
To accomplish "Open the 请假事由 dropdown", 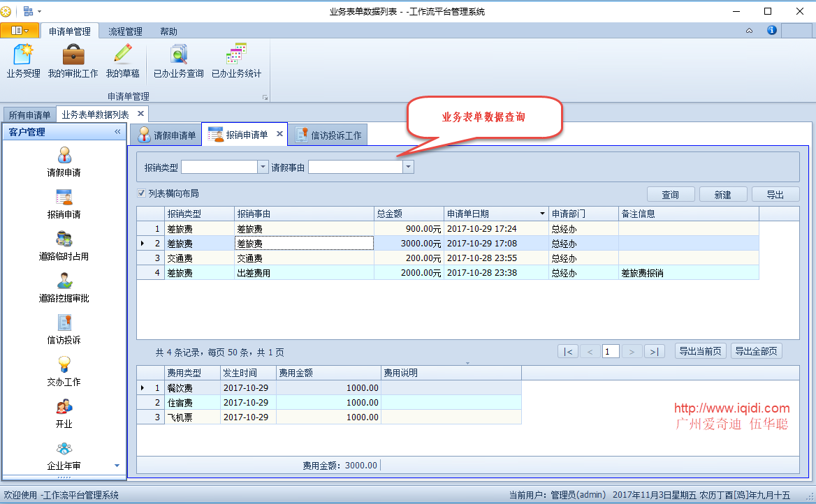I will (x=409, y=166).
